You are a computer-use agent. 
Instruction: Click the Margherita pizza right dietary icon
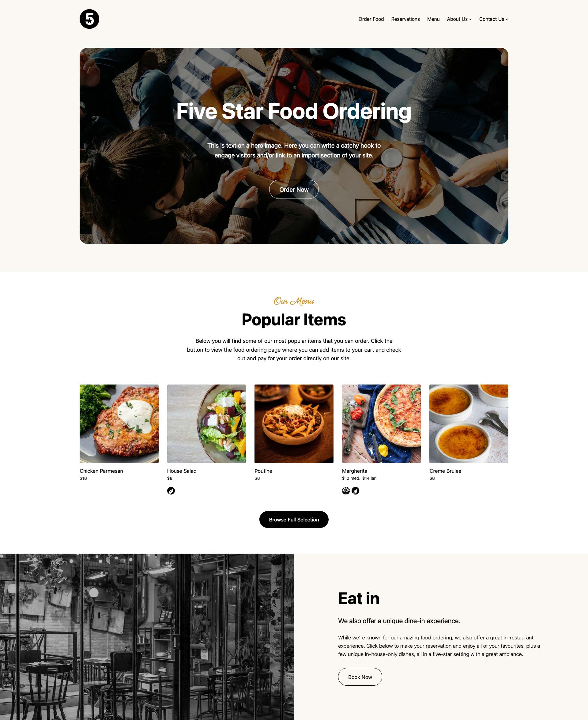(x=355, y=491)
